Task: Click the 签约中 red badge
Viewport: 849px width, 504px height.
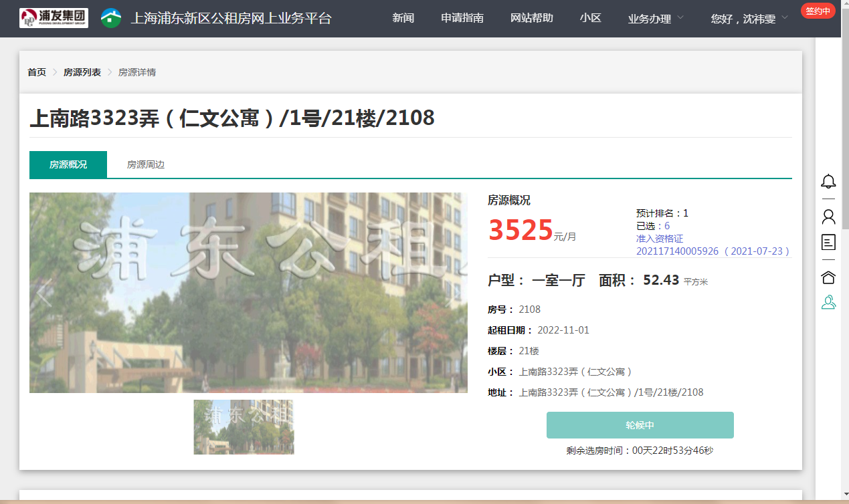Action: 818,11
